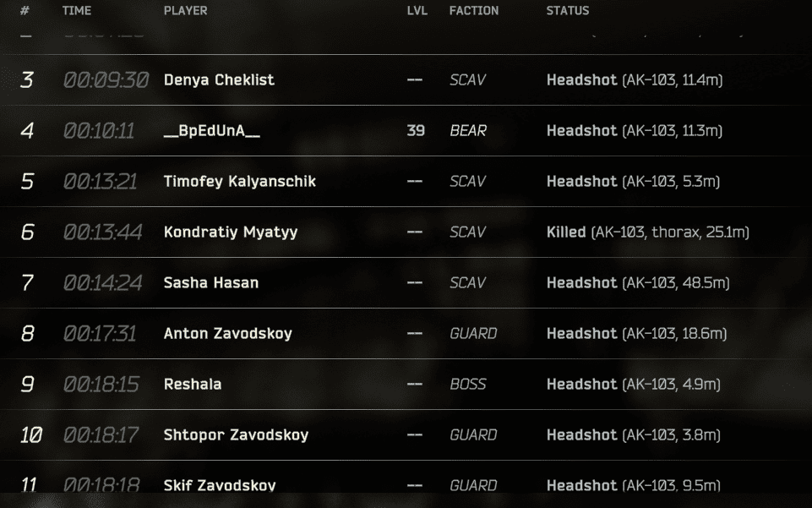Select the # column header
812x508 pixels.
pos(25,11)
